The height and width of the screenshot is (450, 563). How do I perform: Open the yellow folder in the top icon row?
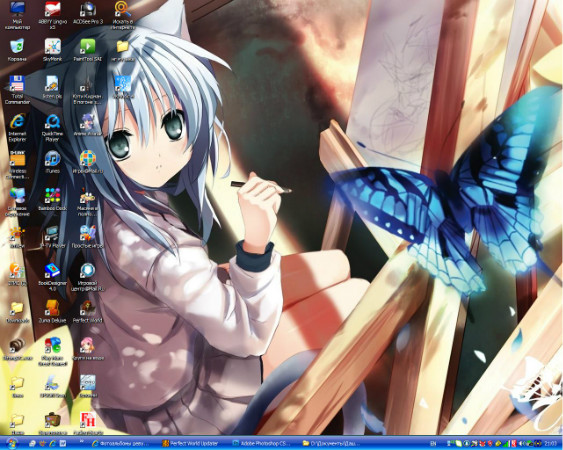pyautogui.click(x=123, y=50)
